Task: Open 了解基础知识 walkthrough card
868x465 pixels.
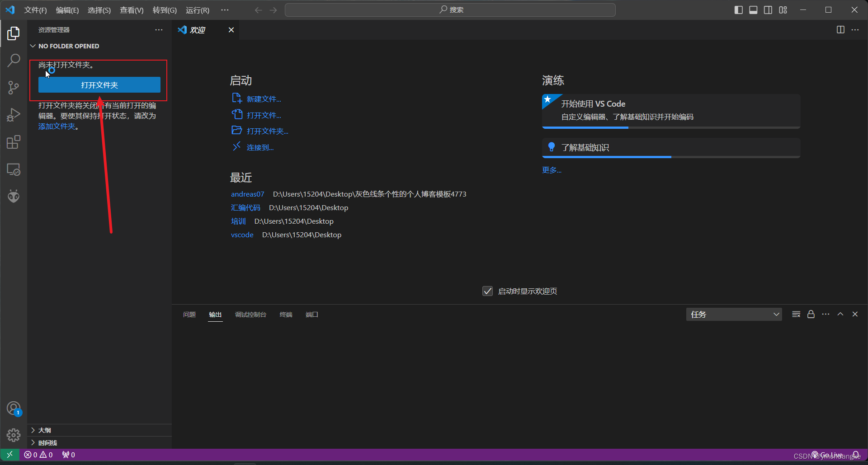Action: (671, 148)
